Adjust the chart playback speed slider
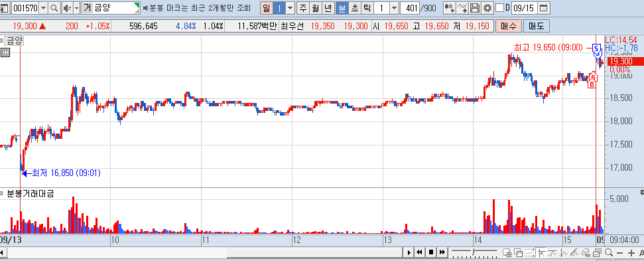This screenshot has width=644, height=261. pos(474,252)
